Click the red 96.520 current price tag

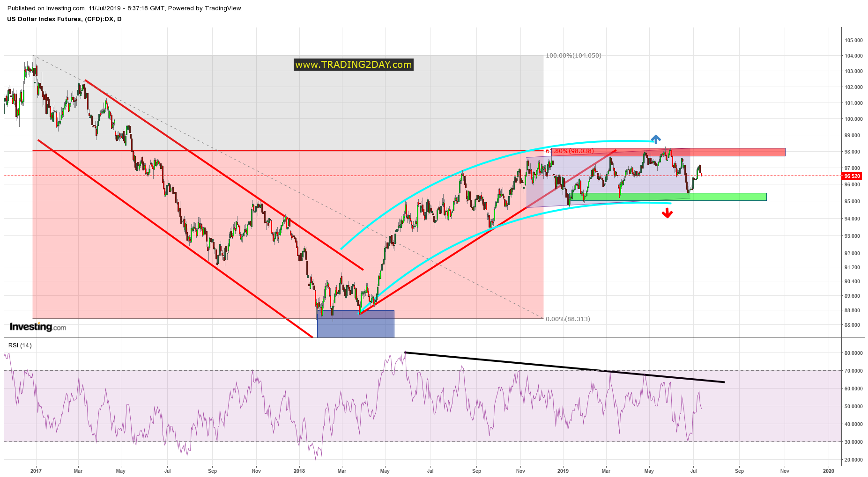tap(852, 176)
